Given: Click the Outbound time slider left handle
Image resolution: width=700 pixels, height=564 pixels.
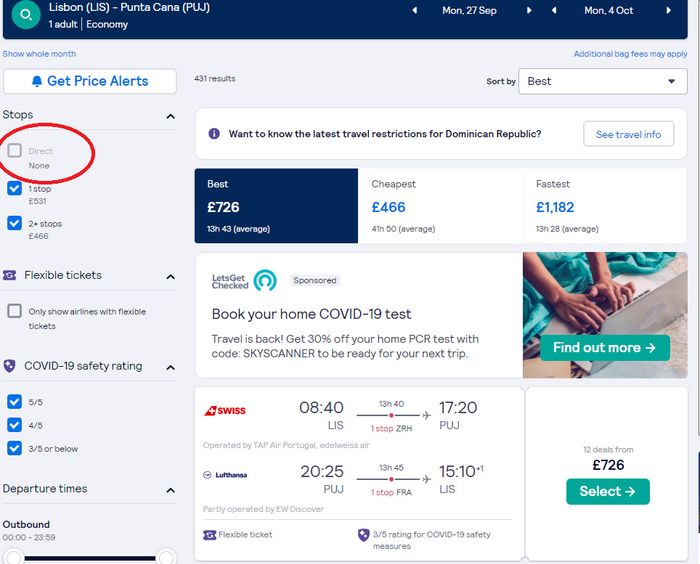Looking at the screenshot, I should [13, 557].
